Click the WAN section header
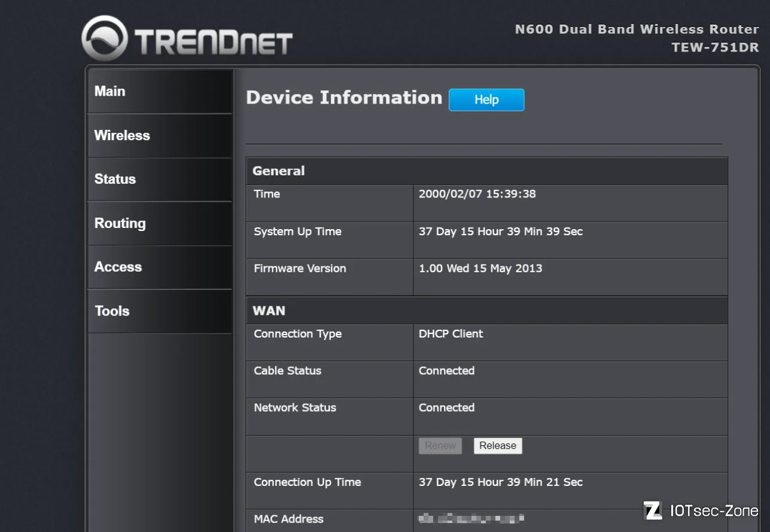Viewport: 770px width, 532px height. (487, 311)
